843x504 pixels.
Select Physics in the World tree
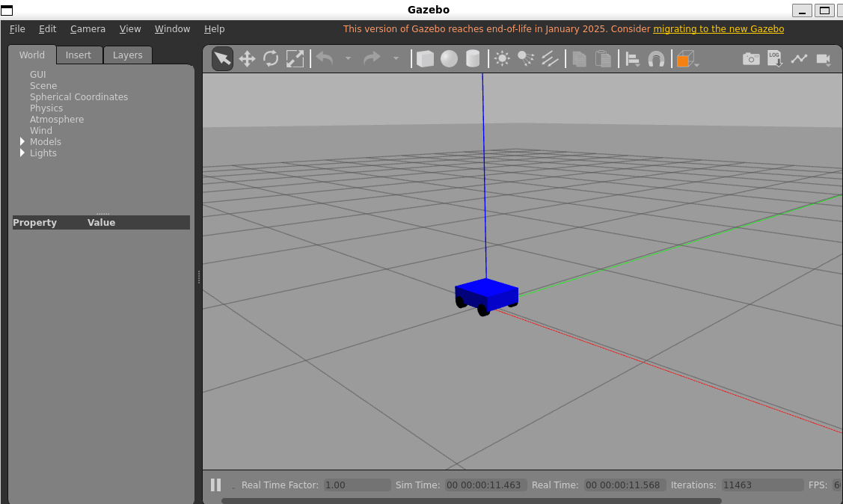coord(46,108)
